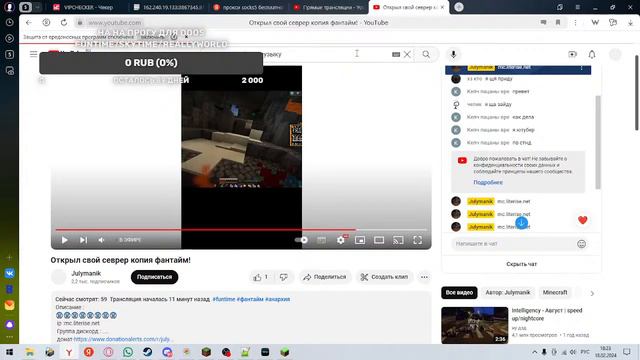Image resolution: width=640 pixels, height=360 pixels.
Task: Open VK in browser sidebar
Action: 9,273
